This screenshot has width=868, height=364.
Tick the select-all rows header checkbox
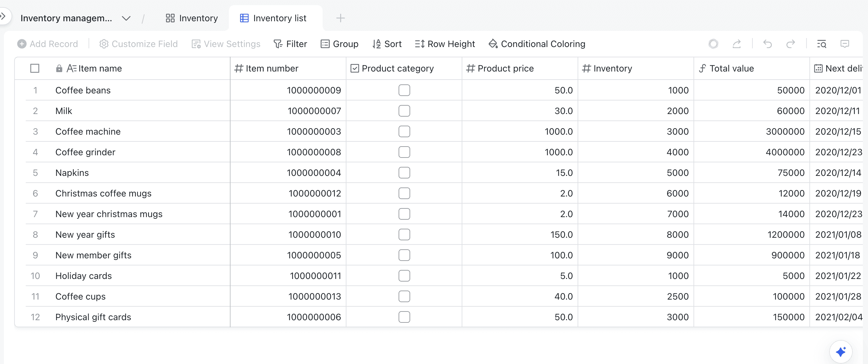point(35,68)
